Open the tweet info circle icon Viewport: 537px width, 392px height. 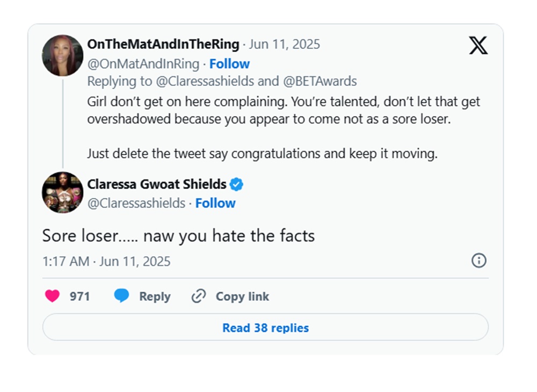479,260
